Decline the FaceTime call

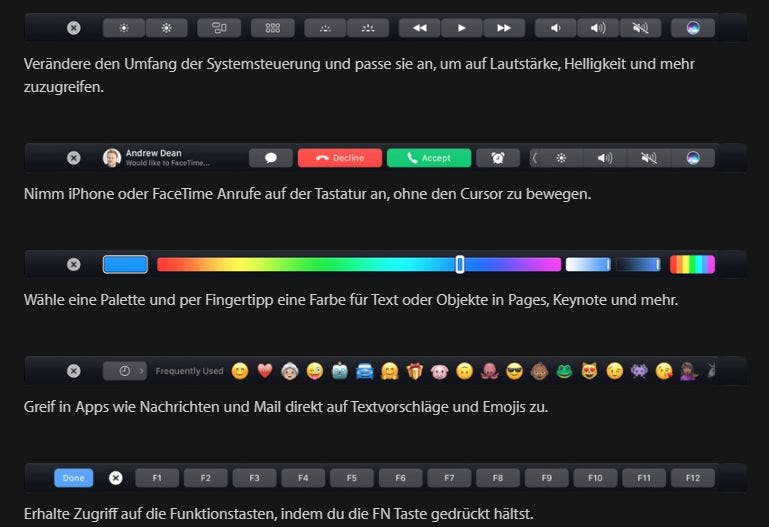(340, 158)
